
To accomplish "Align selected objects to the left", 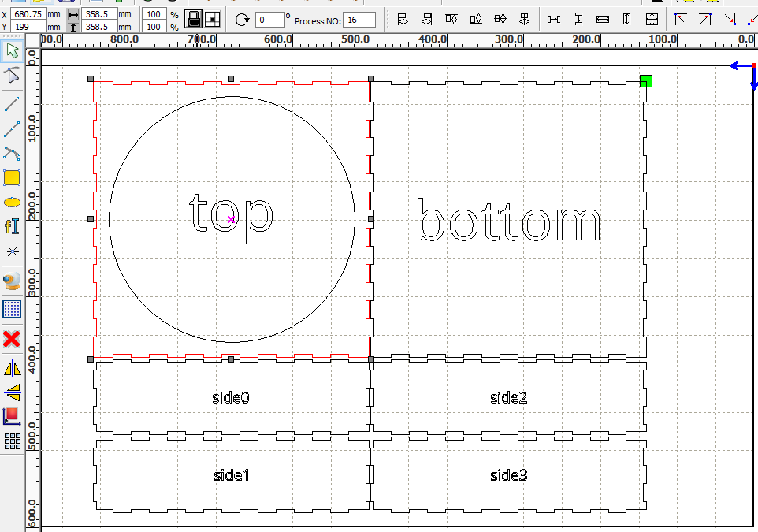I will tap(402, 20).
